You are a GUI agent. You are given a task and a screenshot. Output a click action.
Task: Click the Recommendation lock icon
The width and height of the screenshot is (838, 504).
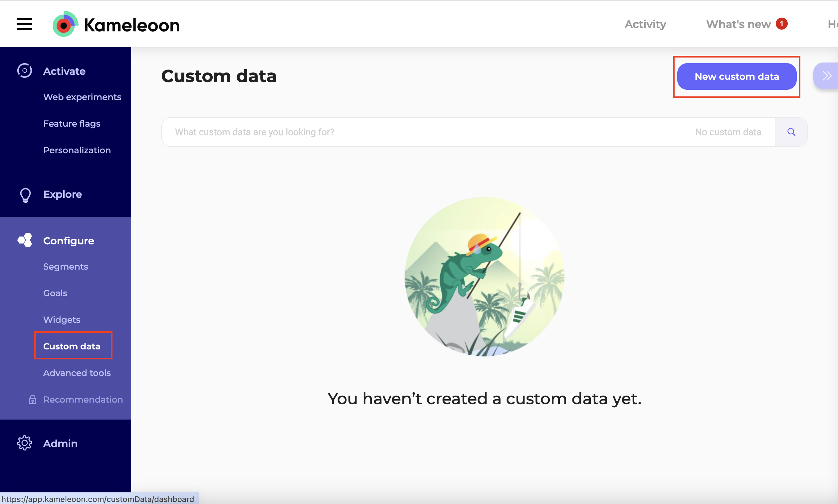[x=32, y=400]
